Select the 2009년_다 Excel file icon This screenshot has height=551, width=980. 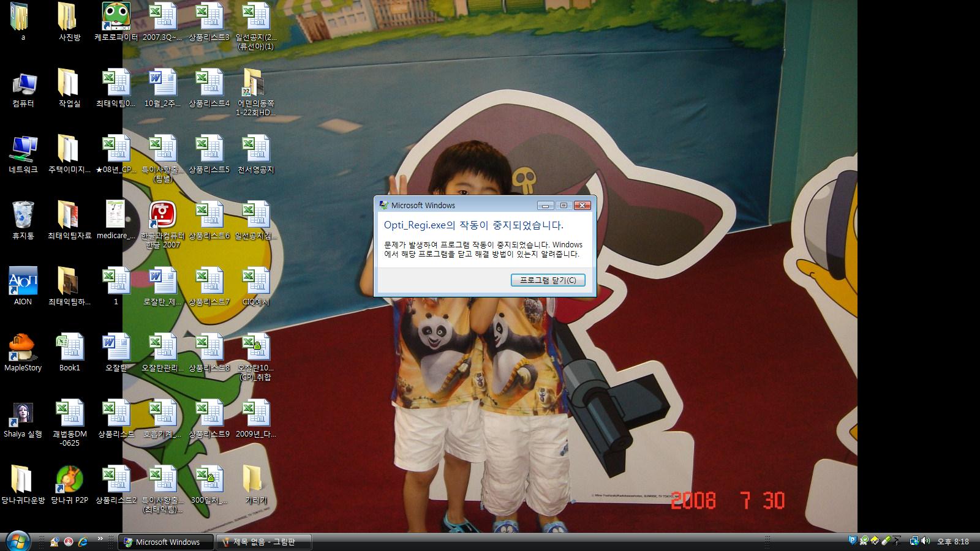point(255,419)
